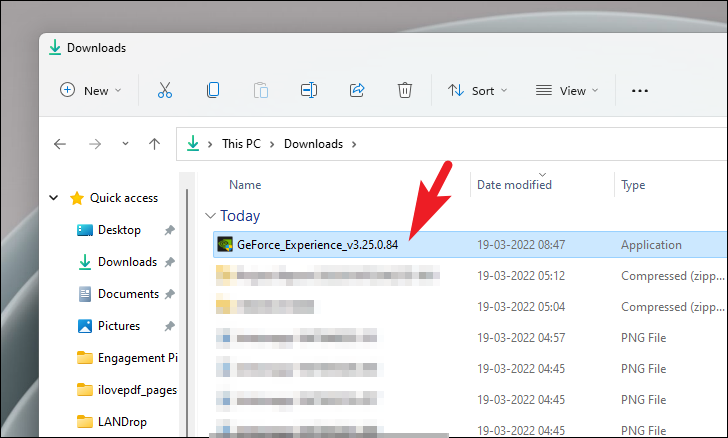This screenshot has height=438, width=728.
Task: Open the New item menu
Action: [x=91, y=91]
